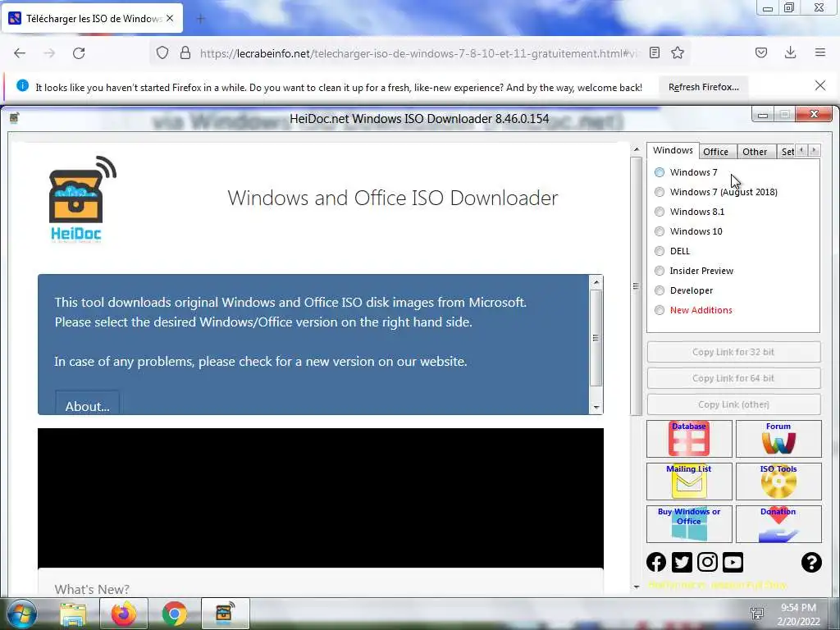Go back in Firefox

[x=20, y=53]
